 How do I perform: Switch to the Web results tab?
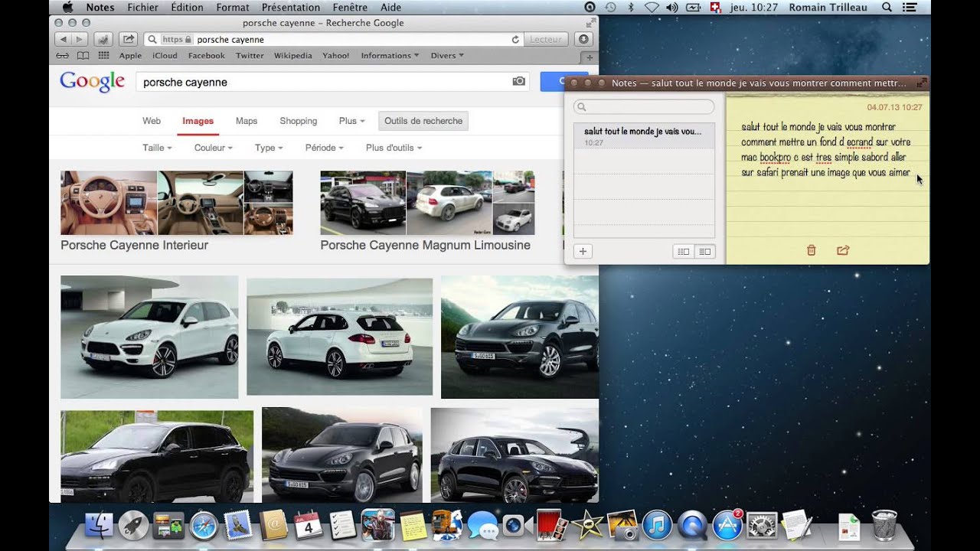pyautogui.click(x=152, y=121)
